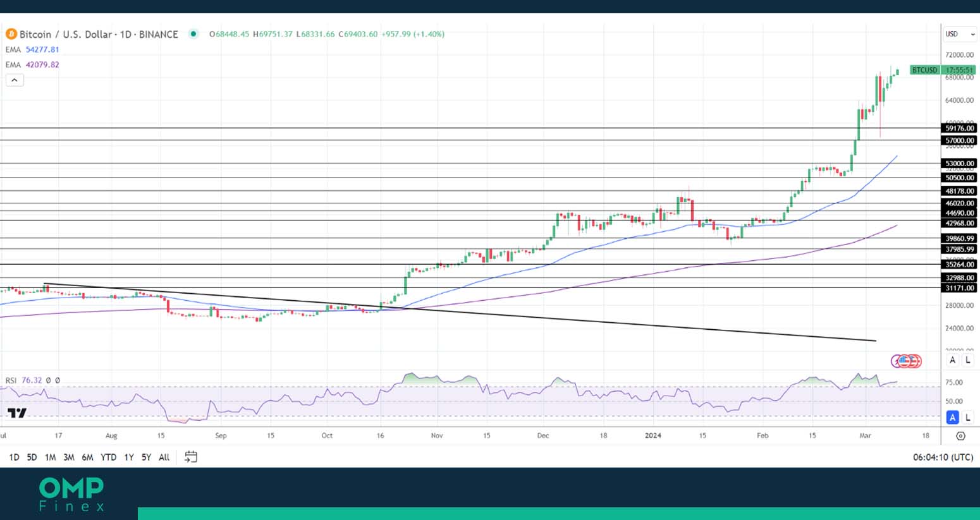The width and height of the screenshot is (980, 520).
Task: Select the 1M time range
Action: tap(50, 457)
